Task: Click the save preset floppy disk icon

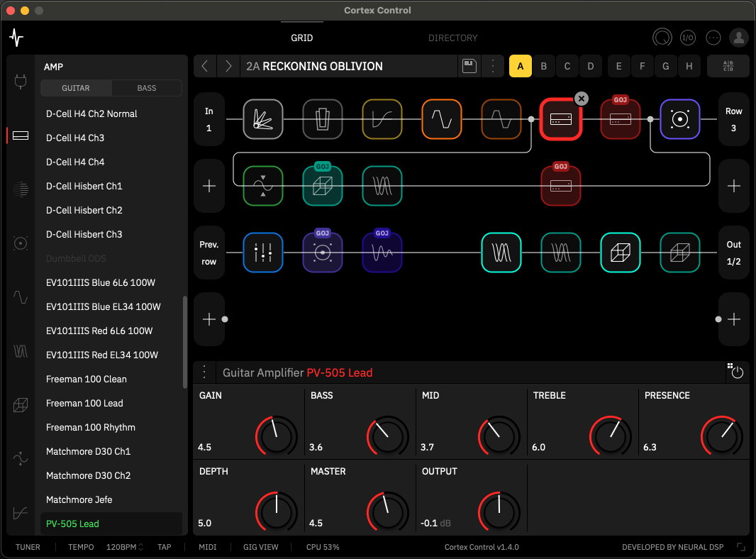Action: click(x=469, y=66)
